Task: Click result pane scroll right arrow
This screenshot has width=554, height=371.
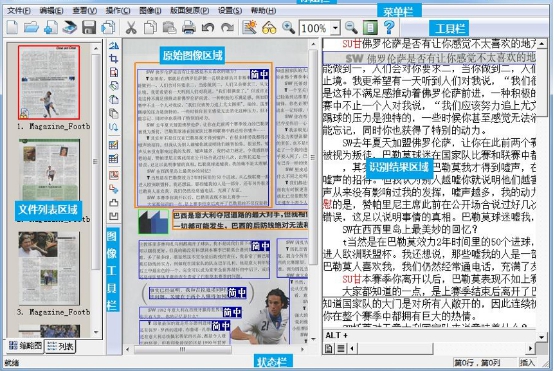Action: pos(530,349)
